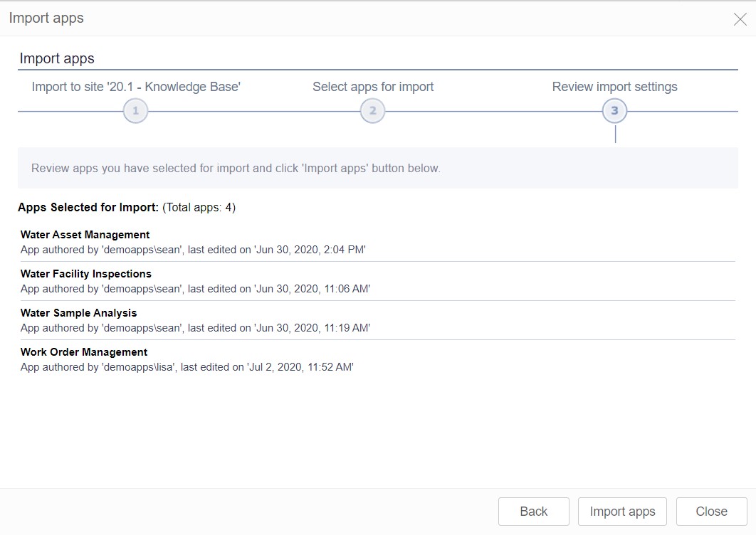Click the author line under Water Asset Management
The width and height of the screenshot is (756, 535).
[194, 250]
